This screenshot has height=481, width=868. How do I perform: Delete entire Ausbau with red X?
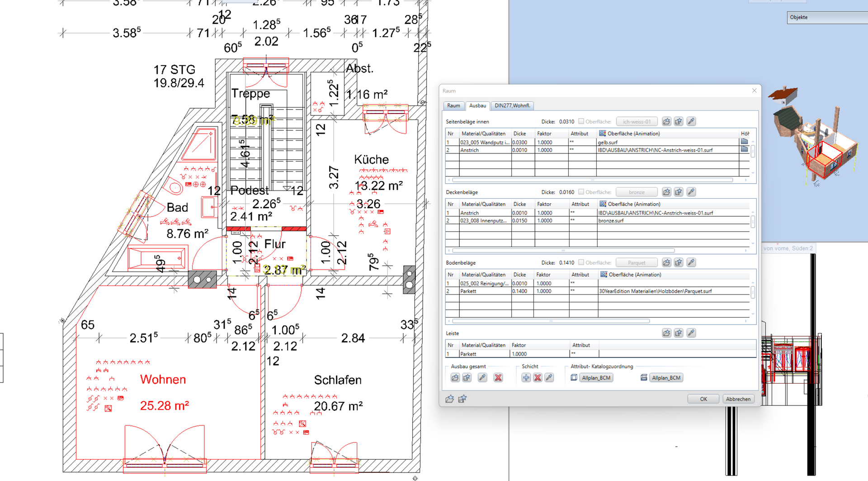pos(498,377)
